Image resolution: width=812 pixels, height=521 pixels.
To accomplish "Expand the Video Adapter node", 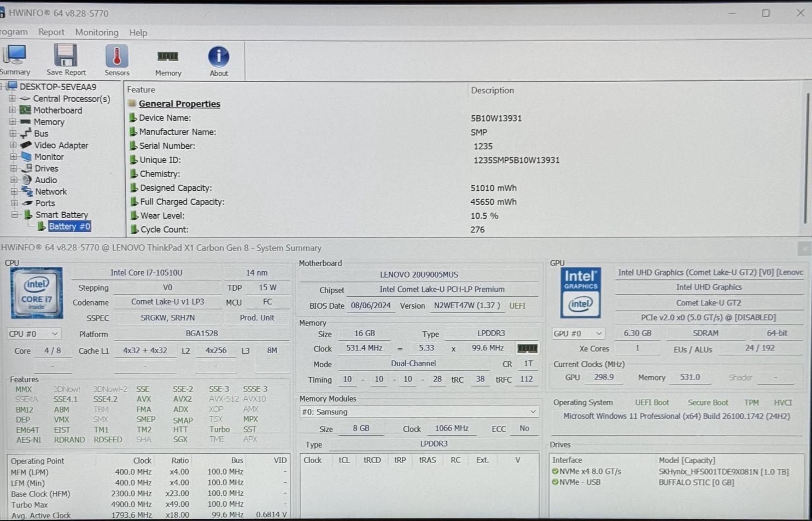I will (13, 145).
